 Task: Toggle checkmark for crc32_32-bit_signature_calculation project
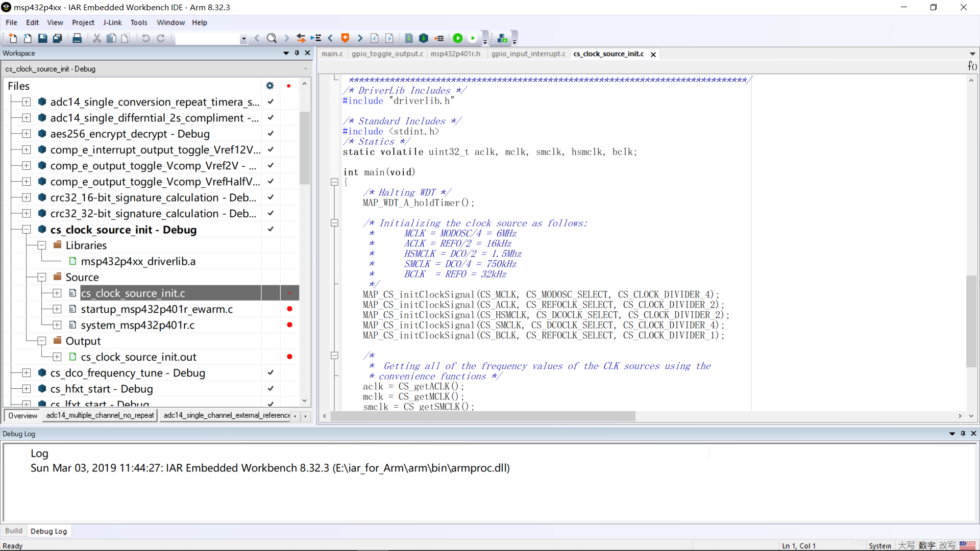coord(271,213)
